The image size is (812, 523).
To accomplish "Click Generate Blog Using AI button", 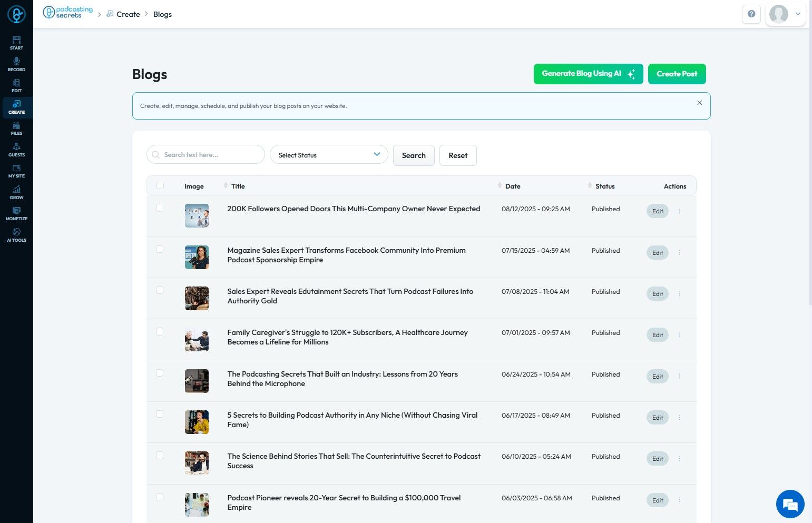I will [x=588, y=74].
